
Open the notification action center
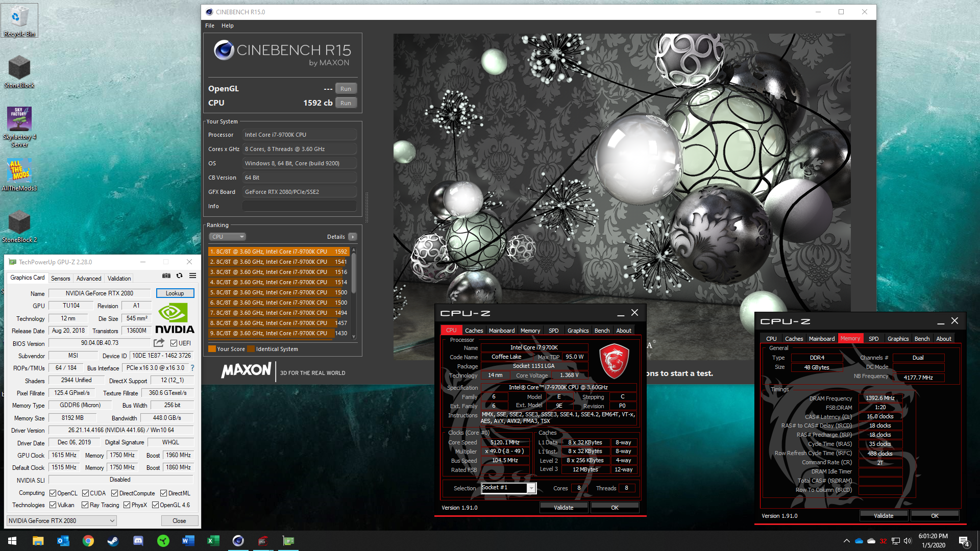(964, 541)
